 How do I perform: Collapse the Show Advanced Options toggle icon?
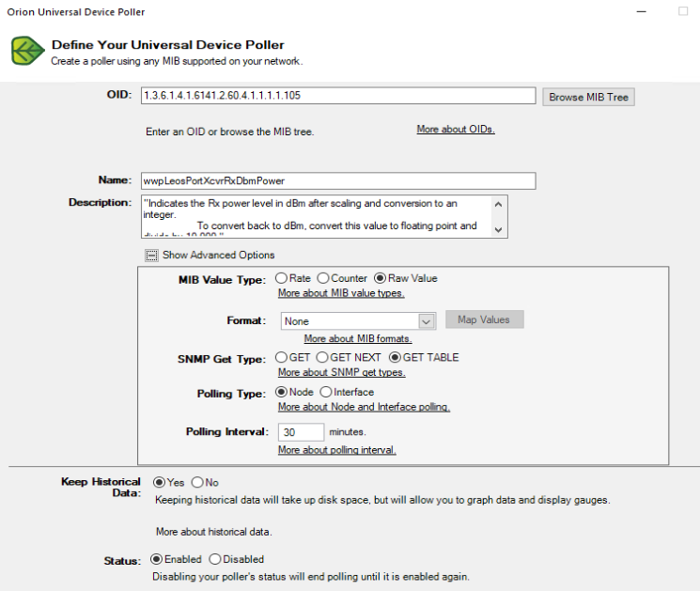pyautogui.click(x=151, y=256)
